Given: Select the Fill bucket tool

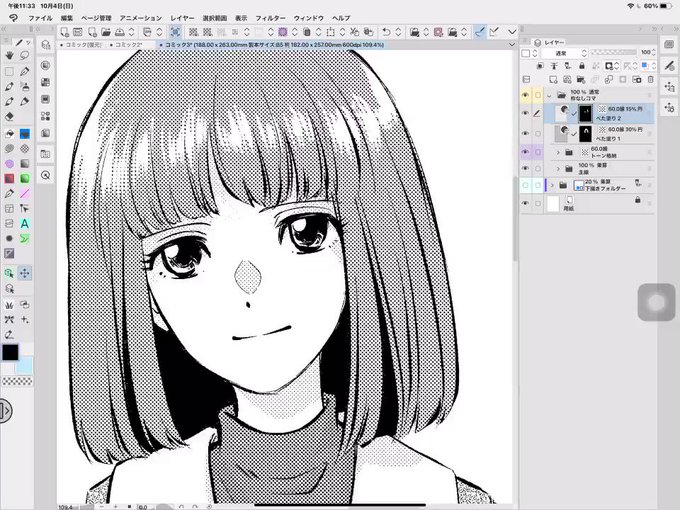Looking at the screenshot, I should tap(9, 134).
